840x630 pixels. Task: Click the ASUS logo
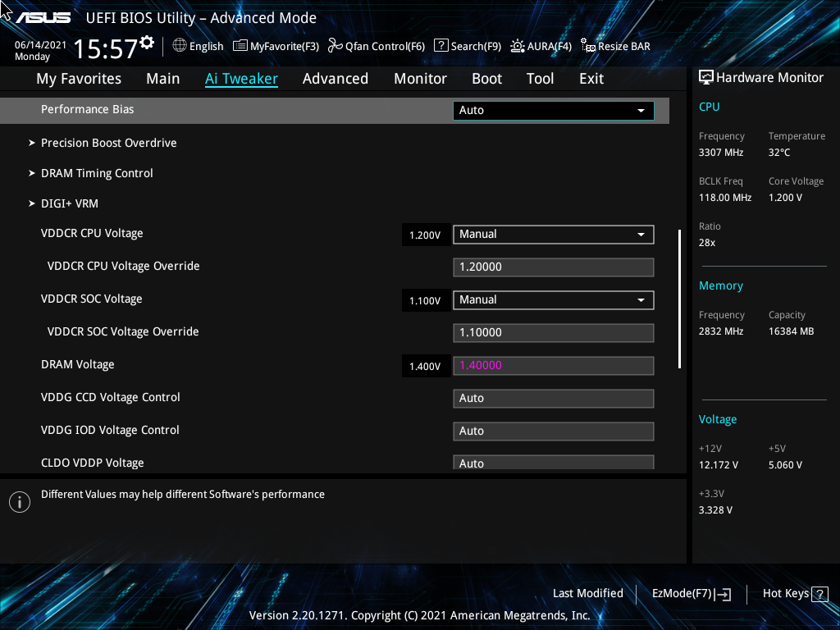click(43, 18)
